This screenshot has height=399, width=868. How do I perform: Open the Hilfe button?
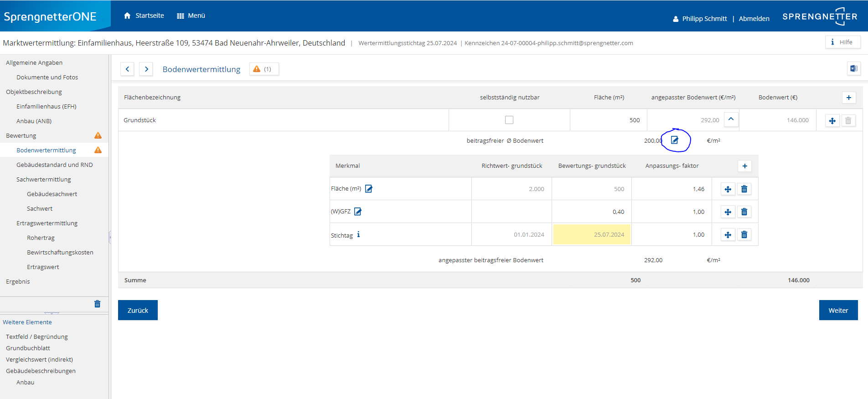click(x=842, y=42)
